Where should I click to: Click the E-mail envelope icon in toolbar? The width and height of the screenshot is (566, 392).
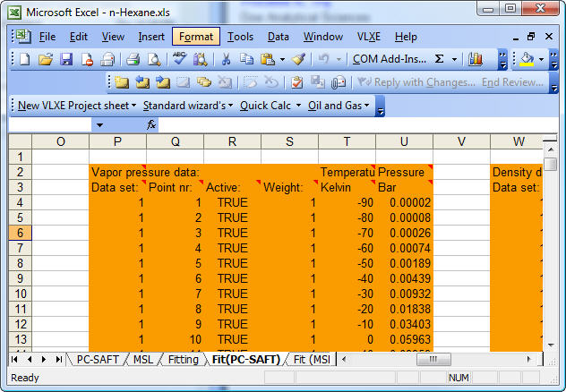point(107,59)
